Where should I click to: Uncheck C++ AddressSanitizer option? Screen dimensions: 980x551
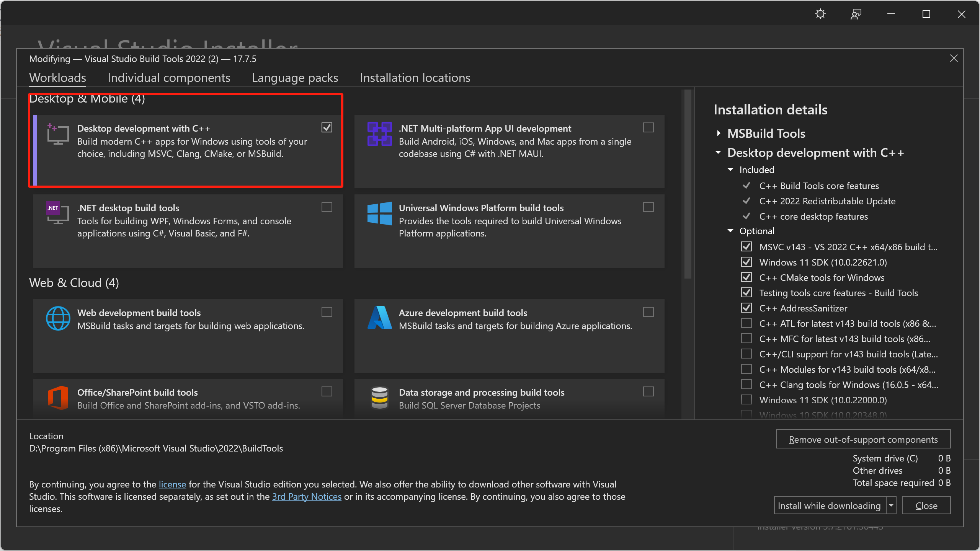coord(746,308)
